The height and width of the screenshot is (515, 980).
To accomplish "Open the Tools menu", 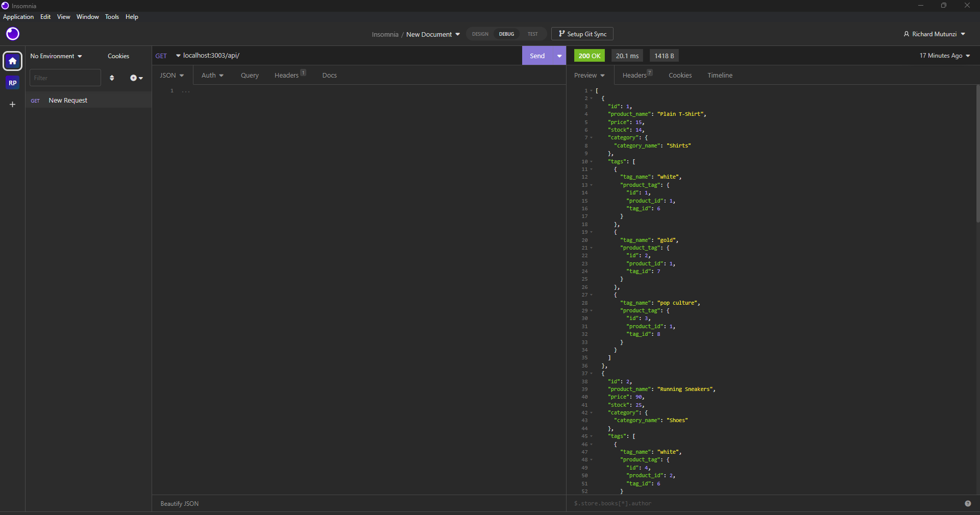I will click(x=111, y=16).
